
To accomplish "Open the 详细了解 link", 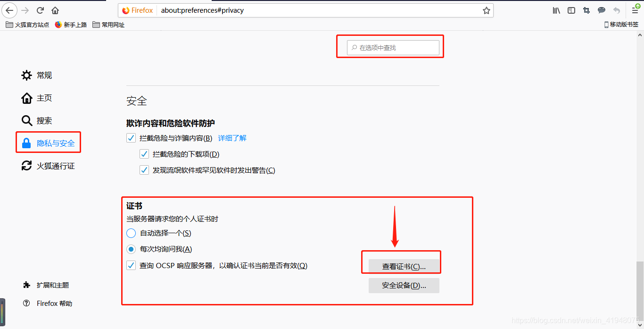I will [232, 138].
